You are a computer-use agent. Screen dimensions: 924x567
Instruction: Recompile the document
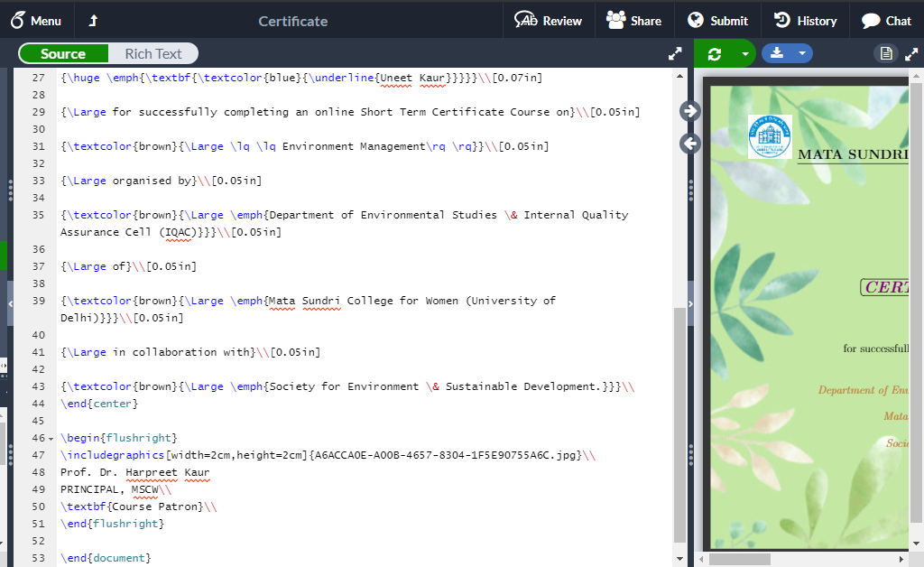click(715, 54)
